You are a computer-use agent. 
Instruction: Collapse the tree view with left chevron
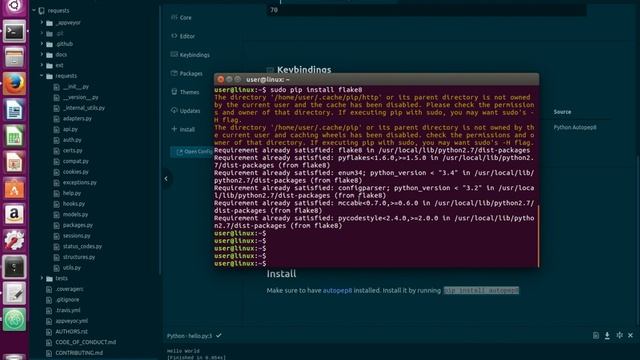coord(166,178)
